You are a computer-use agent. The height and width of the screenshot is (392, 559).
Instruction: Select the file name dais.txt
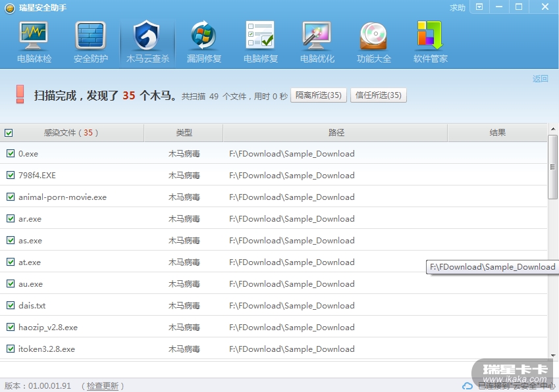(32, 306)
